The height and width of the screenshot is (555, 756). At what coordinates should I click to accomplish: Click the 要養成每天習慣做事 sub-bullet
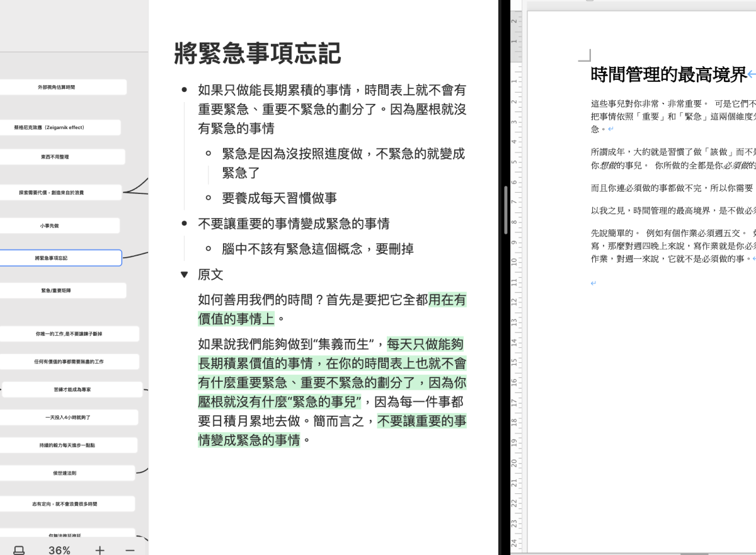coord(280,198)
